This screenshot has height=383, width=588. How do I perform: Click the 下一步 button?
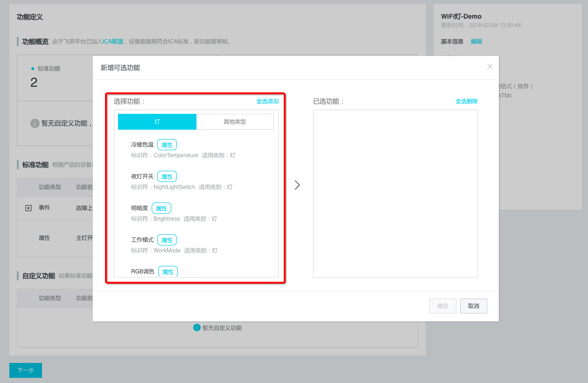pos(26,370)
